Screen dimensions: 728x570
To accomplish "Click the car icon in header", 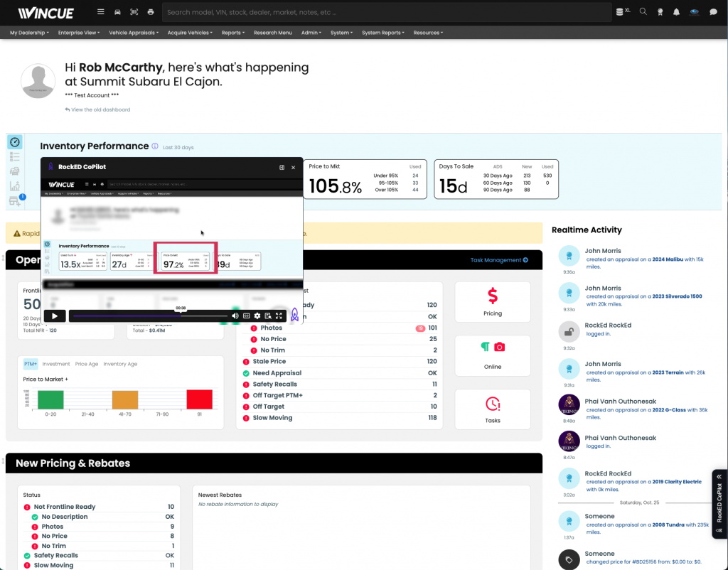I will point(117,12).
